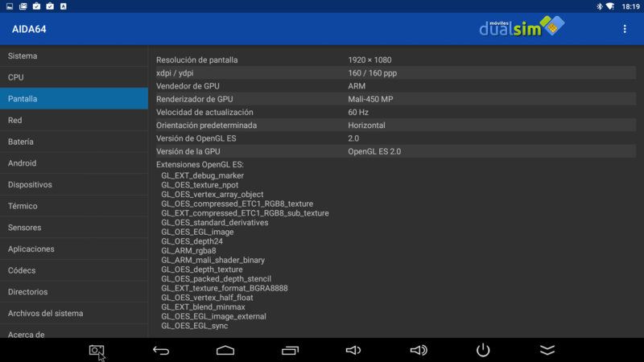Image resolution: width=644 pixels, height=362 pixels.
Task: Tap the Back navigation icon
Action: coord(161,350)
